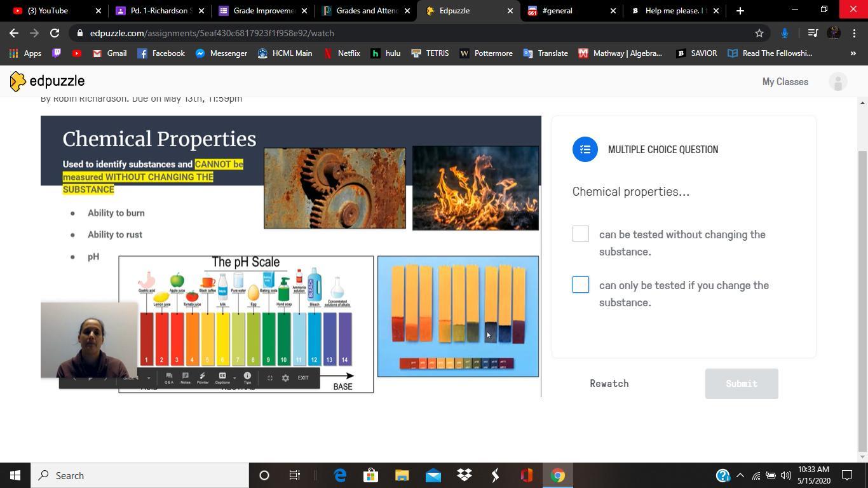Check 'can be tested without changing the substance'
This screenshot has width=868, height=488.
point(580,234)
